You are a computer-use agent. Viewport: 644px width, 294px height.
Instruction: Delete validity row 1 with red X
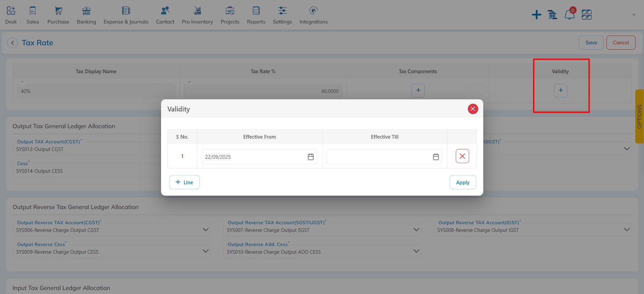462,156
